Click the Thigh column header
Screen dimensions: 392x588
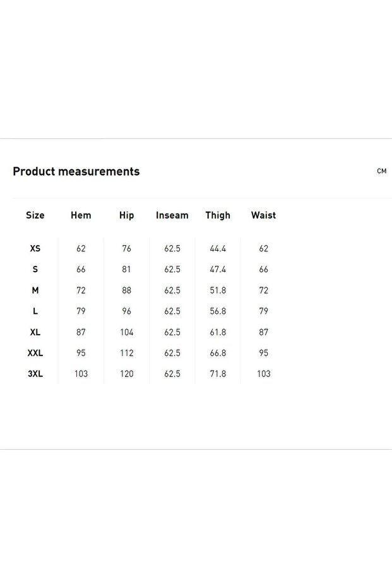coord(218,215)
